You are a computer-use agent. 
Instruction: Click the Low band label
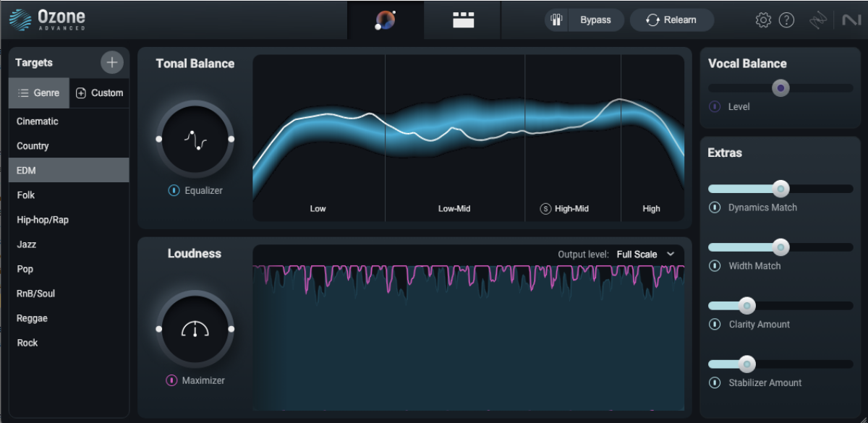pos(318,209)
